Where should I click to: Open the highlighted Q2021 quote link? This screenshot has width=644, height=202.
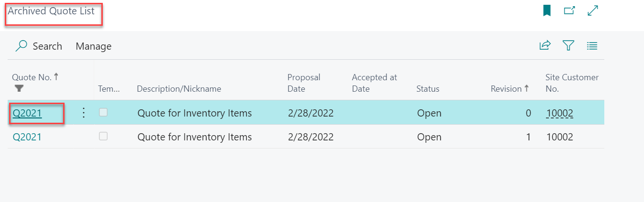pyautogui.click(x=27, y=113)
